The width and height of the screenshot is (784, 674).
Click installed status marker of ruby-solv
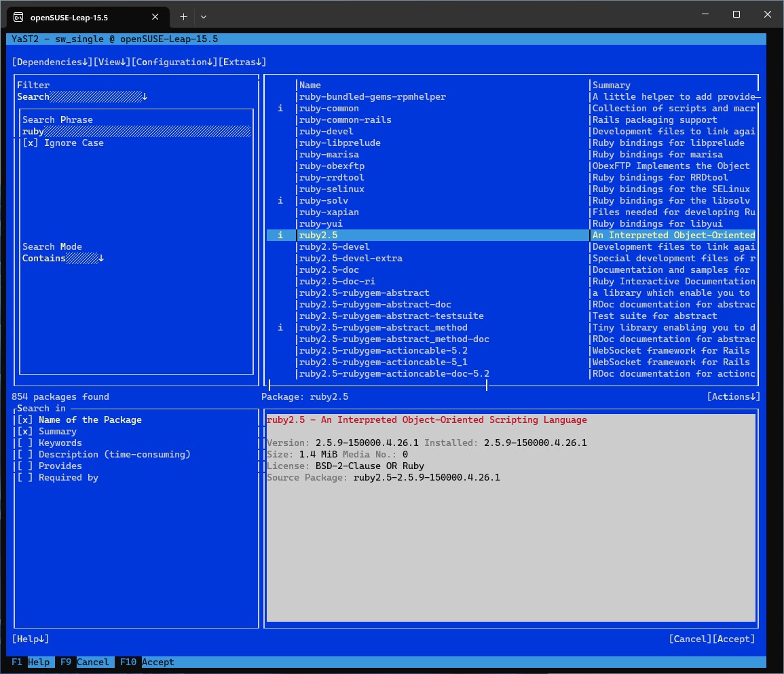pyautogui.click(x=280, y=200)
